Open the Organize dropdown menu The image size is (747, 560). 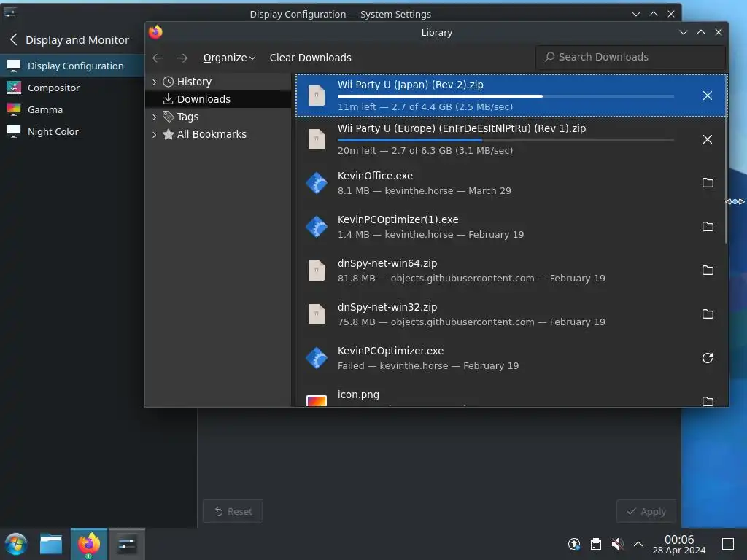pyautogui.click(x=229, y=58)
